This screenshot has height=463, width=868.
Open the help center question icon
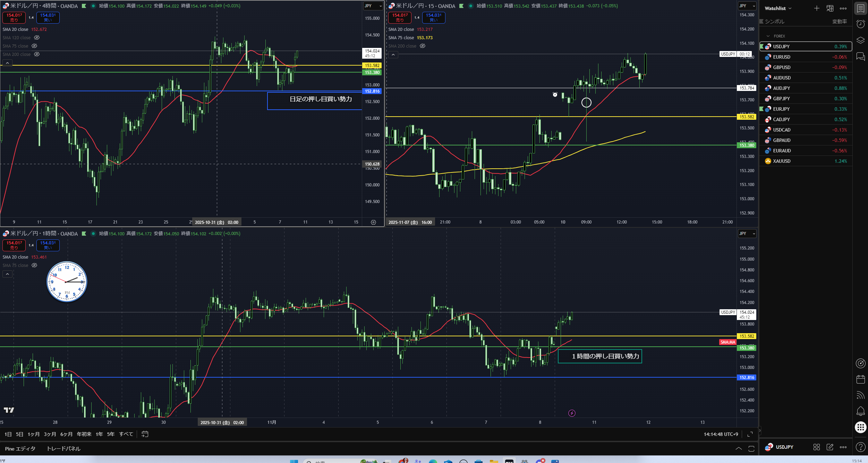click(x=860, y=447)
